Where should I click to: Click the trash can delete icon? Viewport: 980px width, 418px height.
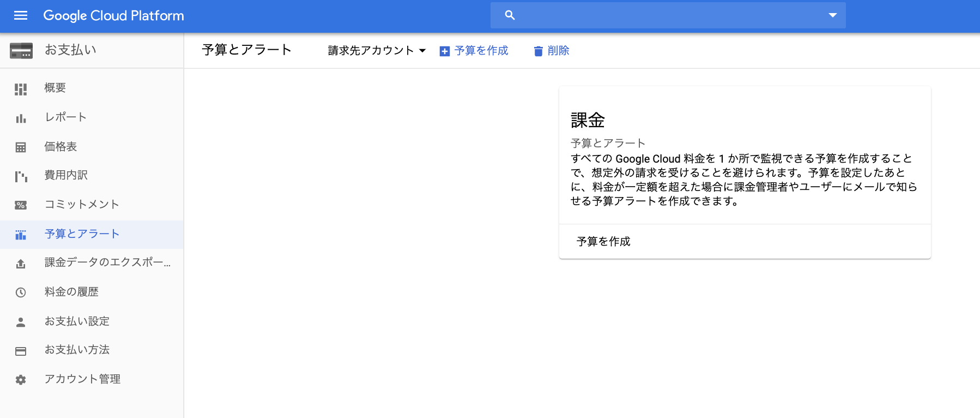click(539, 51)
